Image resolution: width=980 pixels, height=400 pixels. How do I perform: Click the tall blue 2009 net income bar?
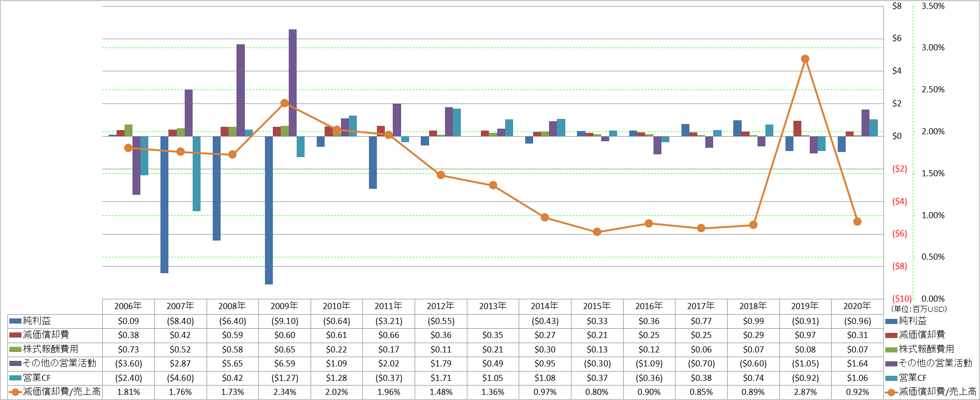tap(269, 210)
